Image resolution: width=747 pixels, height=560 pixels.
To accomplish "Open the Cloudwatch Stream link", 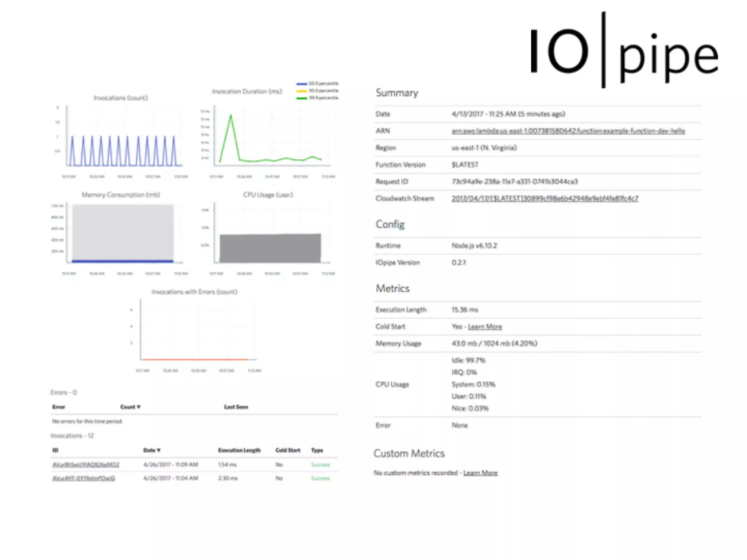I will point(545,198).
